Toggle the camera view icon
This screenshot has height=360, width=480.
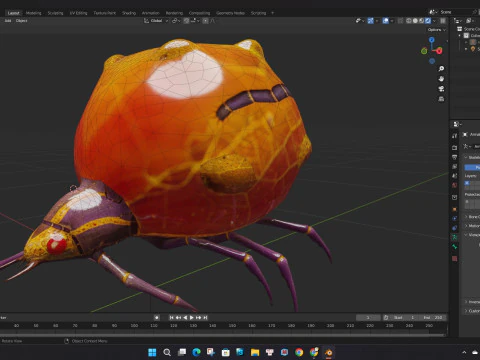[441, 89]
